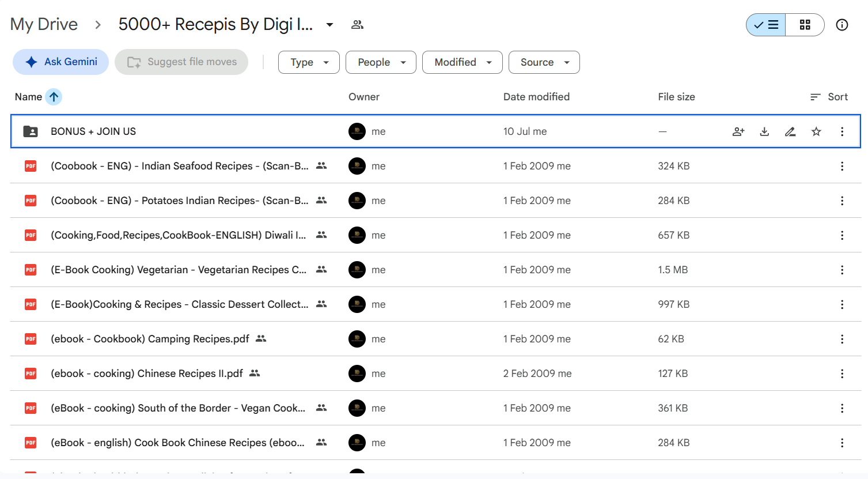
Task: Switch to grid layout view
Action: [805, 25]
